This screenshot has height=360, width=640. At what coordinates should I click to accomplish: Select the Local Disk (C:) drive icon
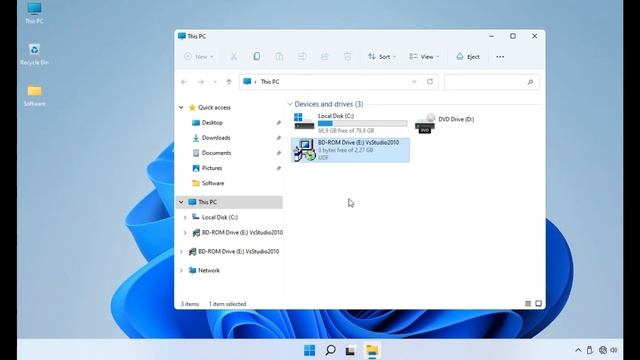304,121
